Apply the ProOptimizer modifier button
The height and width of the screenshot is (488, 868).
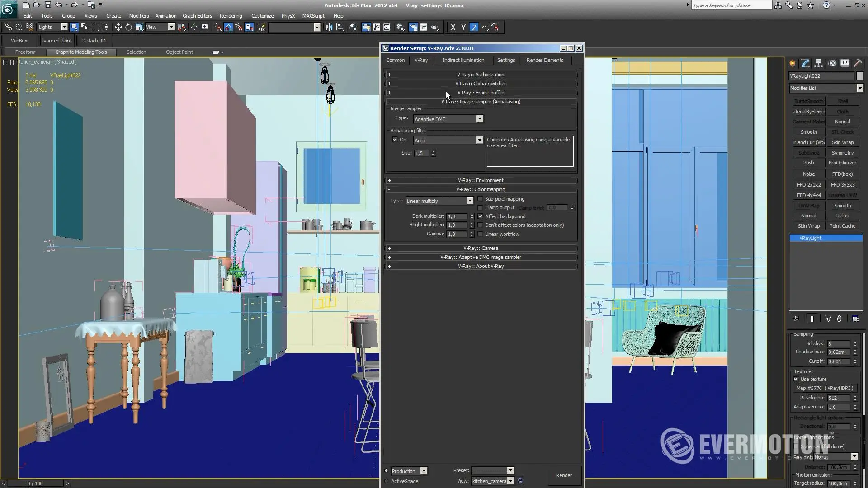point(842,163)
